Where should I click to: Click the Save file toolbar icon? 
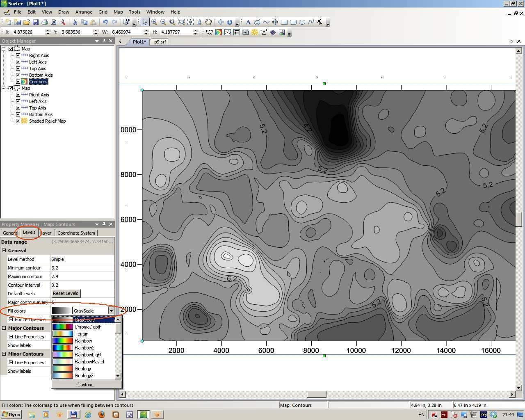tap(36, 22)
